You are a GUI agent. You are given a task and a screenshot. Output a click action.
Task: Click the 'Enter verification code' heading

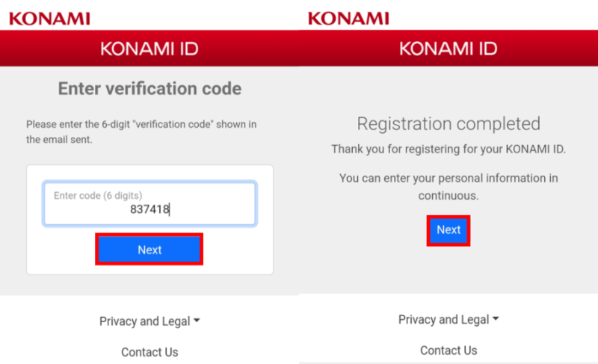point(149,88)
